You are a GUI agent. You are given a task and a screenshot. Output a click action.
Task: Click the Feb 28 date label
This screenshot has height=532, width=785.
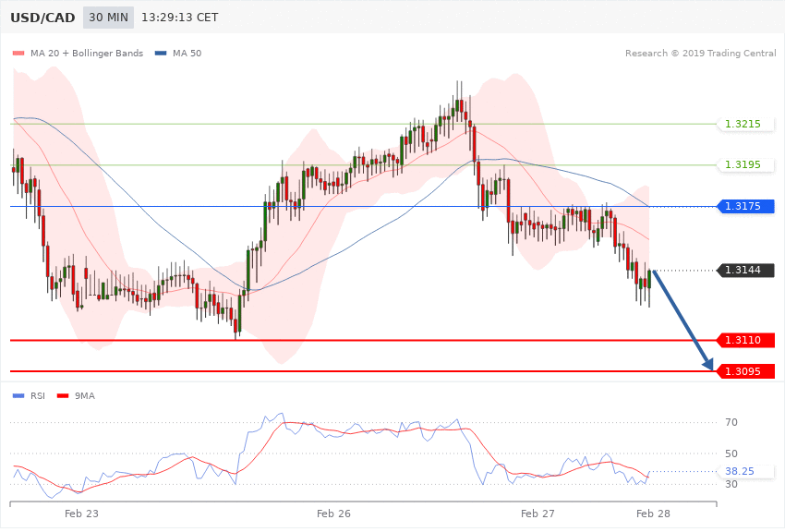coord(653,514)
